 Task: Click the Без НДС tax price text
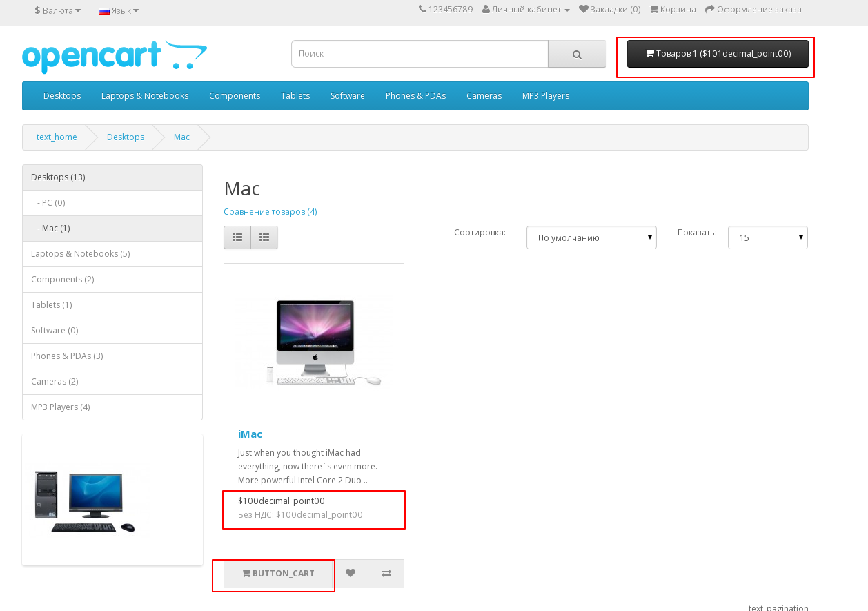[300, 515]
